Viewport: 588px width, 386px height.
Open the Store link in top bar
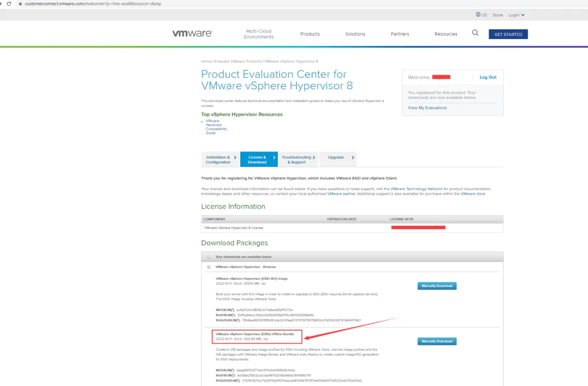tap(498, 15)
